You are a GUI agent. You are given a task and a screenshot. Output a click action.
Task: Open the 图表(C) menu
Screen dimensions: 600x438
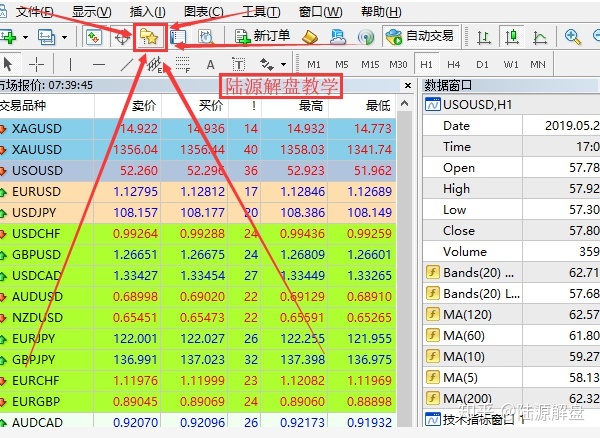[x=204, y=12]
